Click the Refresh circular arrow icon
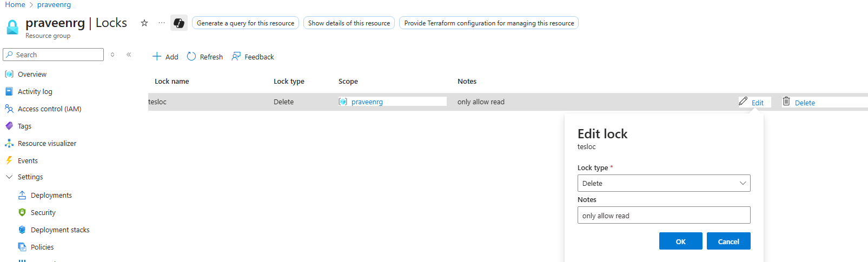 point(191,56)
